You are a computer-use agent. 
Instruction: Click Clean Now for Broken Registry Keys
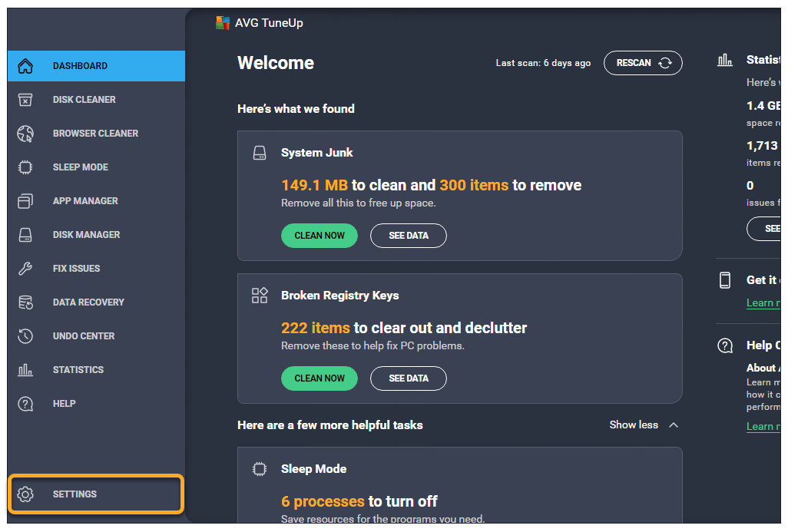[319, 378]
